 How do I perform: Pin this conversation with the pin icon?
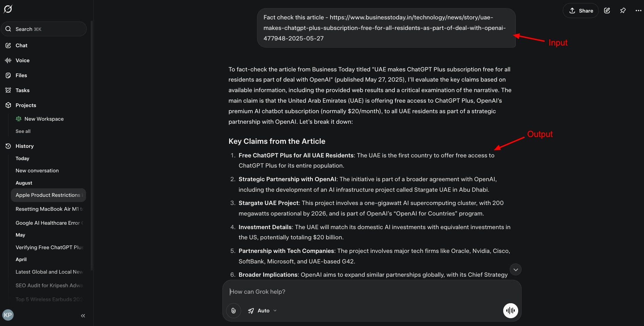click(623, 11)
